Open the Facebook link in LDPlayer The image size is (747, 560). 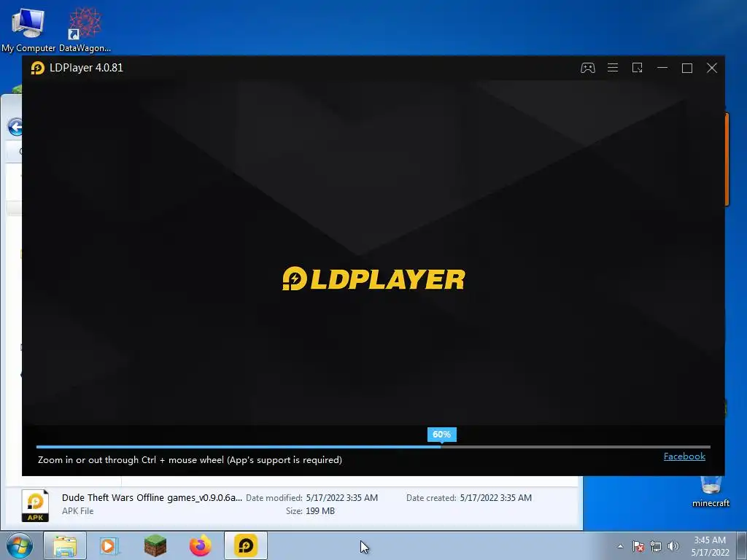pyautogui.click(x=684, y=456)
